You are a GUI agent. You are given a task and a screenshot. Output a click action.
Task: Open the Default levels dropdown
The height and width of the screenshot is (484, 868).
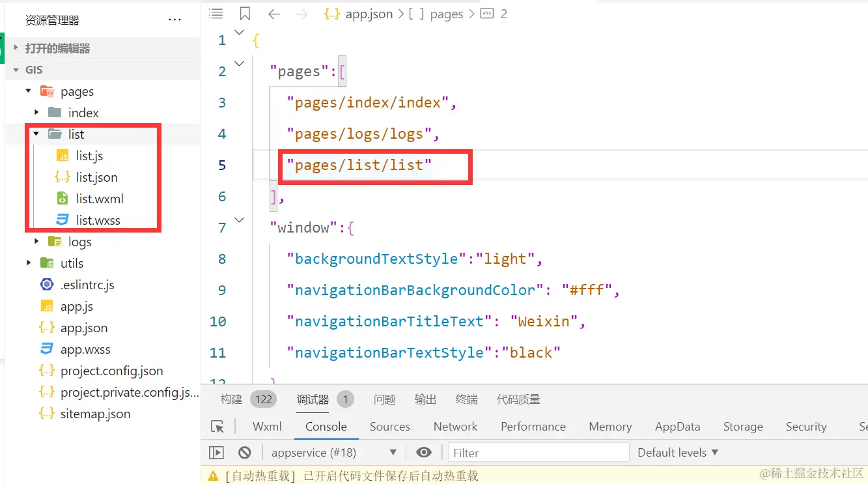click(678, 452)
